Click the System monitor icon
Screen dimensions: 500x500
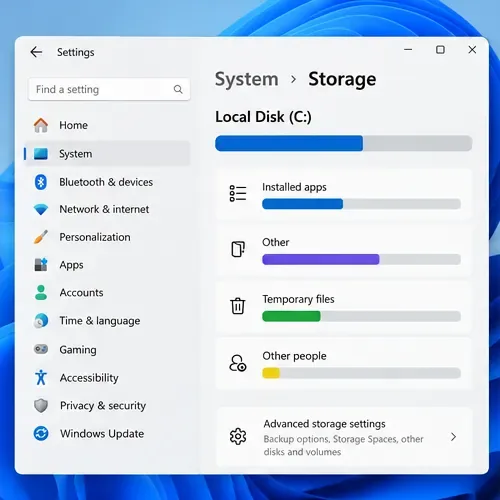point(41,154)
